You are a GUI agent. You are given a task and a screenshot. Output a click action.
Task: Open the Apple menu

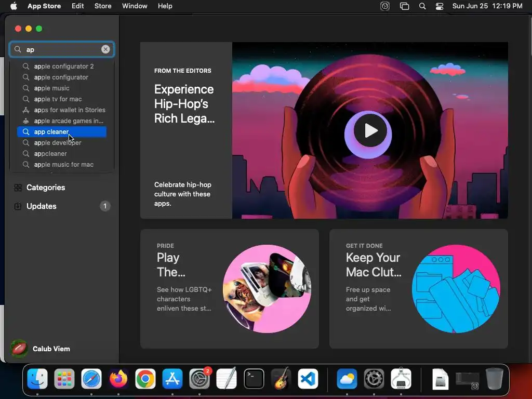(x=14, y=6)
